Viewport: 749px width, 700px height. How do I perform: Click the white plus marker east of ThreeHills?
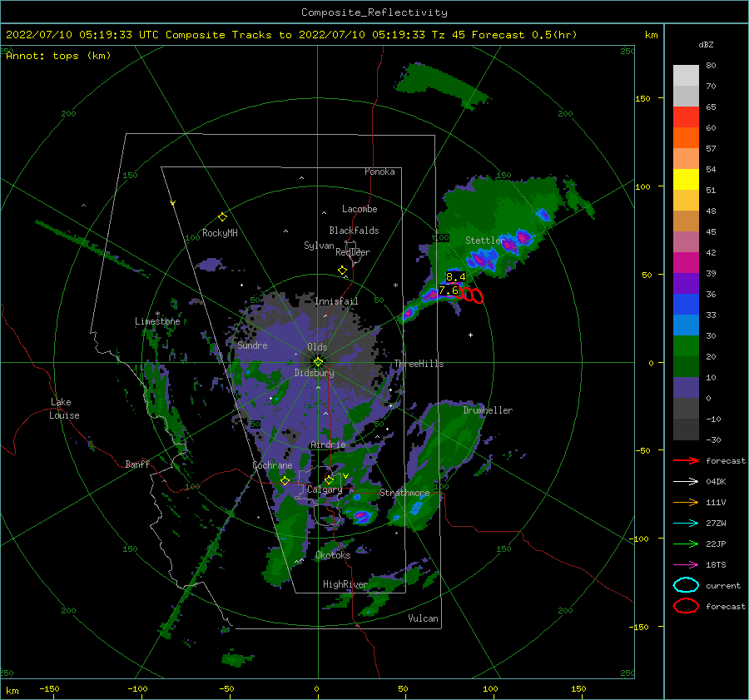pos(470,335)
